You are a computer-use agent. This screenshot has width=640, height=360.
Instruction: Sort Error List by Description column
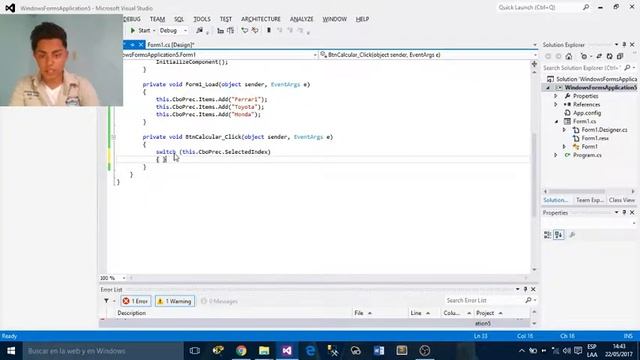pyautogui.click(x=131, y=313)
